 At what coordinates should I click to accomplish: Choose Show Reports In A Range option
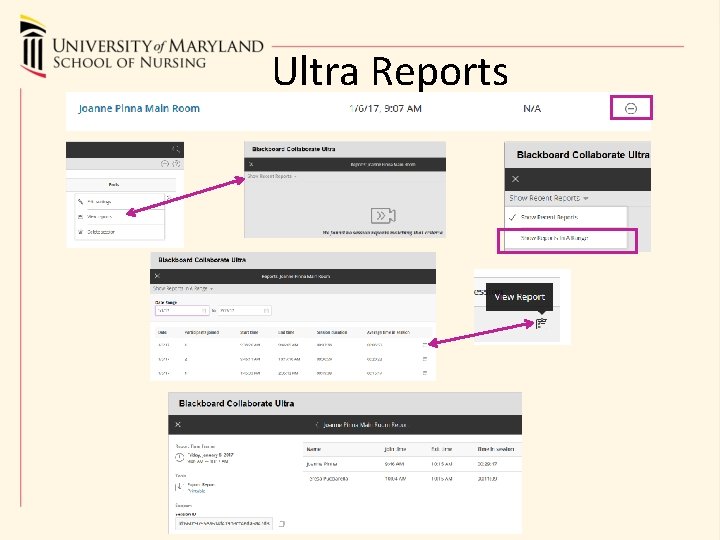(566, 238)
